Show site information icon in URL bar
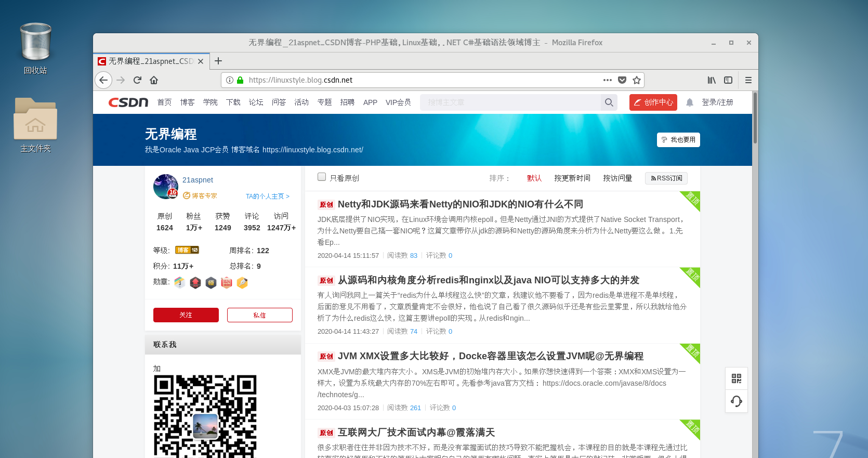This screenshot has width=868, height=458. 230,80
